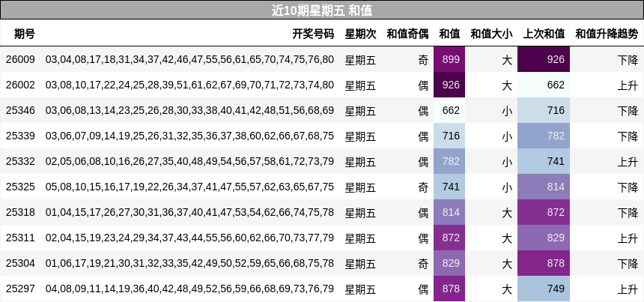
Task: Click the winning numbers for issue 25304
Action: coord(189,263)
